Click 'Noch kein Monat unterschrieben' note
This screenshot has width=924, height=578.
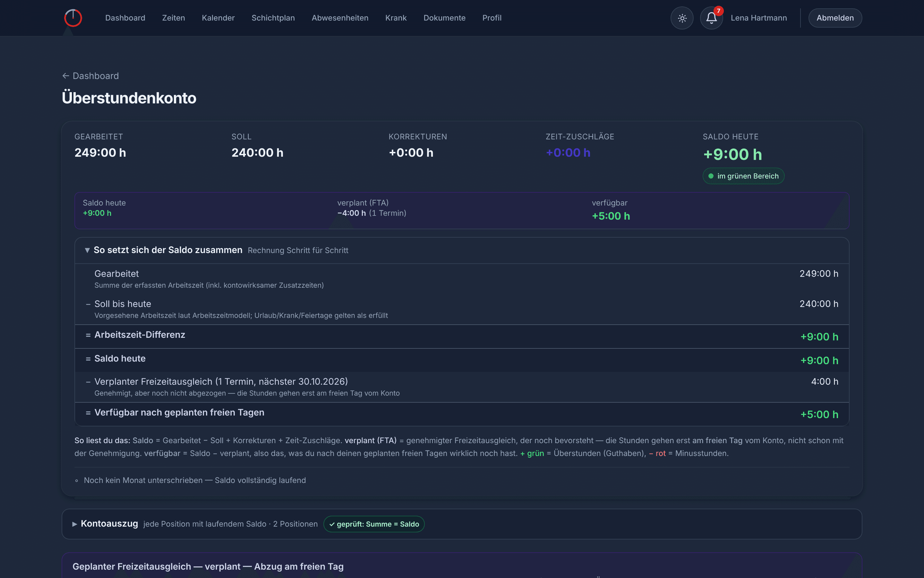tap(195, 480)
